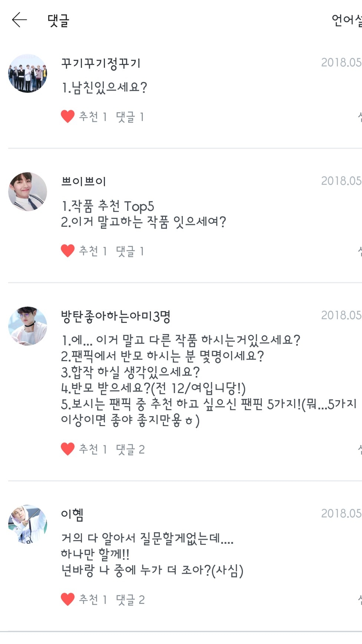Open 댓글 2 replies on 이혬's comment
The image size is (362, 644).
(130, 599)
